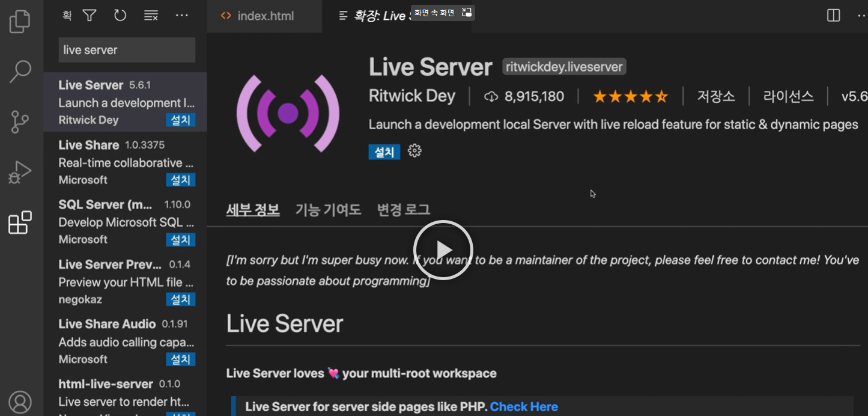Select Live Share Audio list entry
The image size is (868, 416).
125,341
